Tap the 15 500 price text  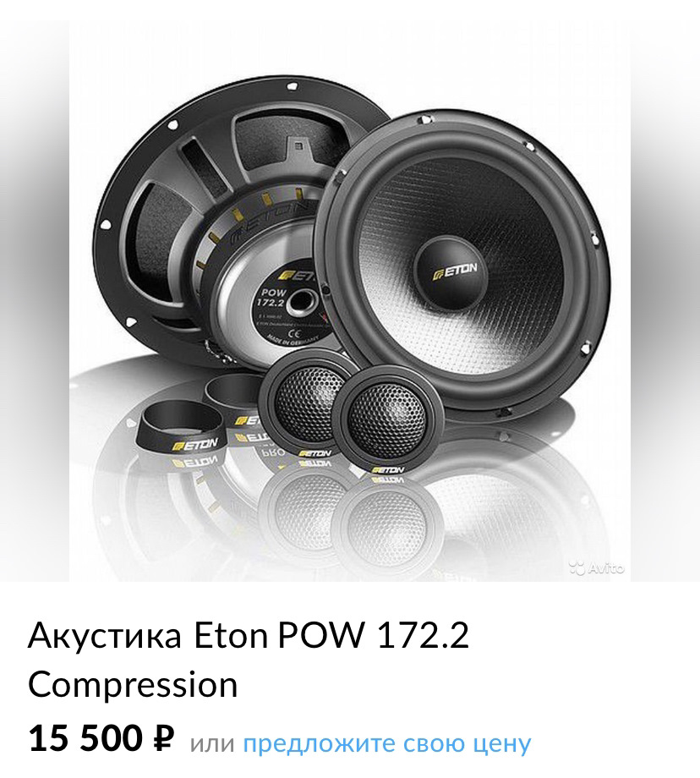(x=85, y=737)
